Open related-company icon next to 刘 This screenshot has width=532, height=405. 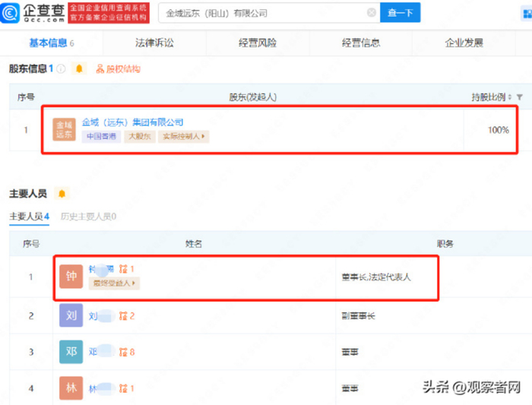pyautogui.click(x=123, y=316)
